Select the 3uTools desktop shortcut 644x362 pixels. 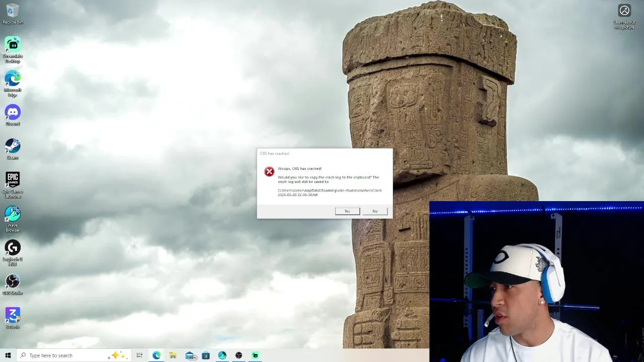point(13,318)
